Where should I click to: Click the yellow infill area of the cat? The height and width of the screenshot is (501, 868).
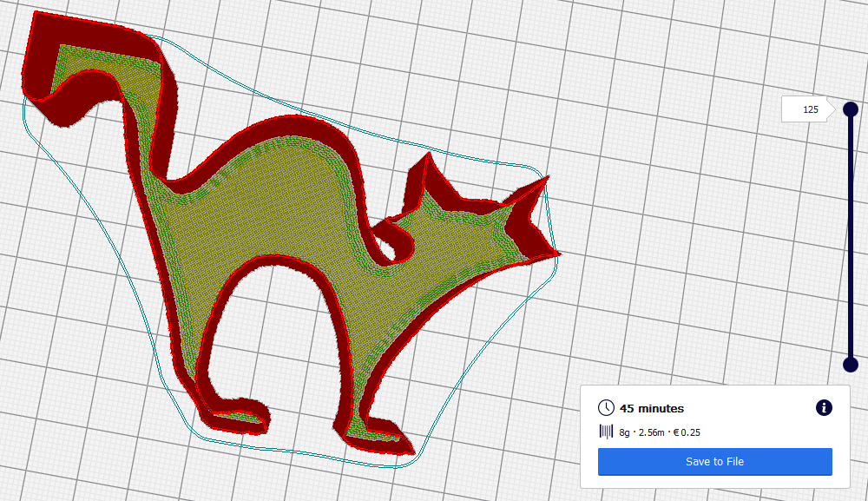pos(260,217)
